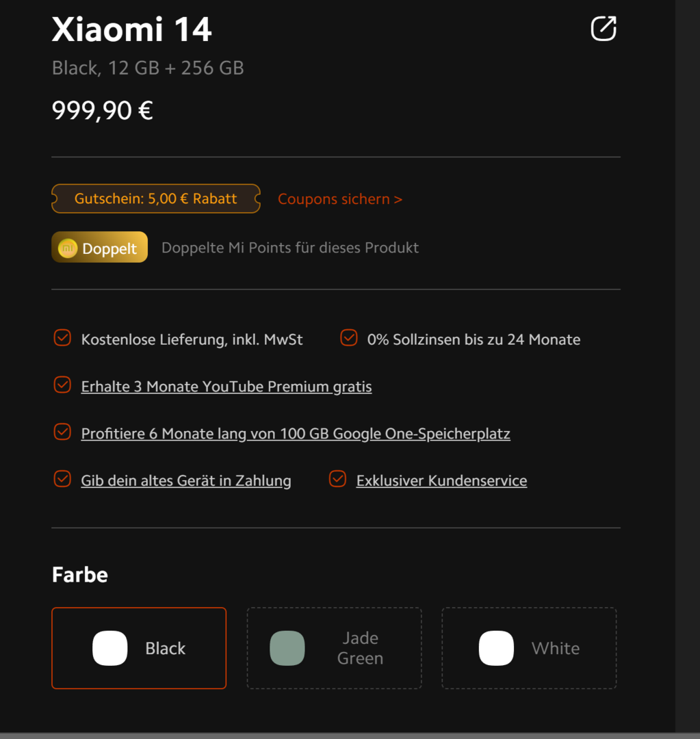Click the Mi coin icon in Doppelt badge
700x739 pixels.
pyautogui.click(x=68, y=248)
